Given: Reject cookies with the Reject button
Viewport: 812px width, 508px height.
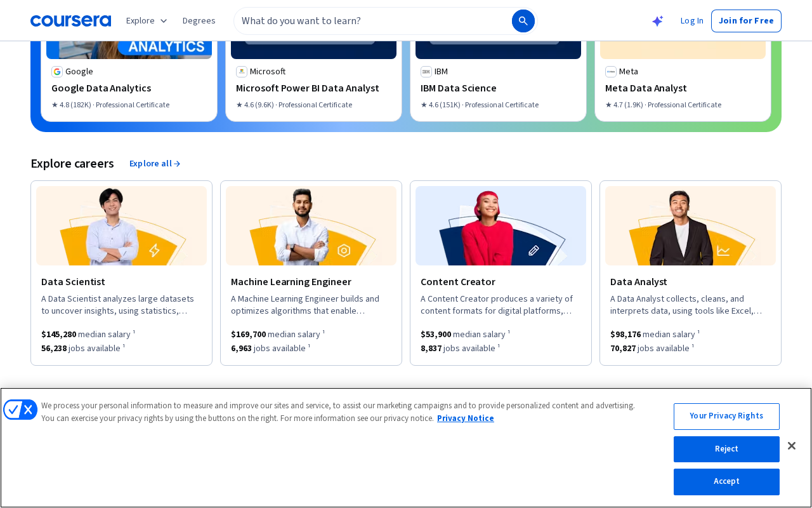Looking at the screenshot, I should (x=726, y=449).
